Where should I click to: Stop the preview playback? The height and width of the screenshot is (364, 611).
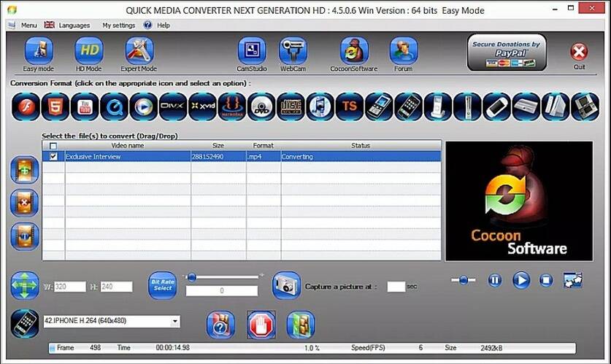tap(546, 280)
